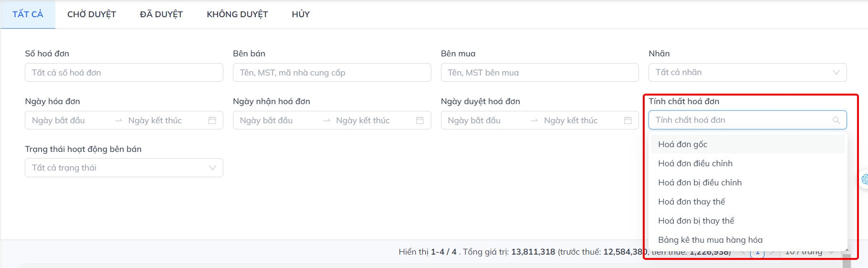Open the ĐÃ DUYỆT tab
Image resolution: width=868 pixels, height=268 pixels.
161,14
